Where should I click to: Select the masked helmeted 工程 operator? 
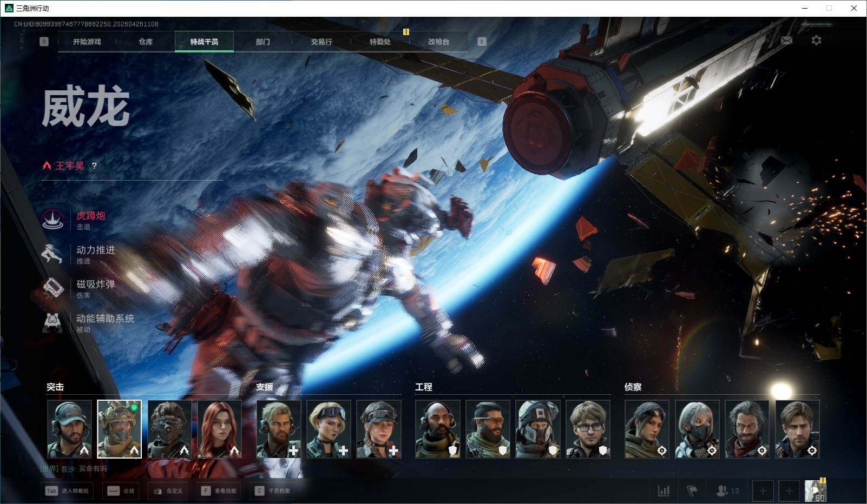(x=538, y=429)
